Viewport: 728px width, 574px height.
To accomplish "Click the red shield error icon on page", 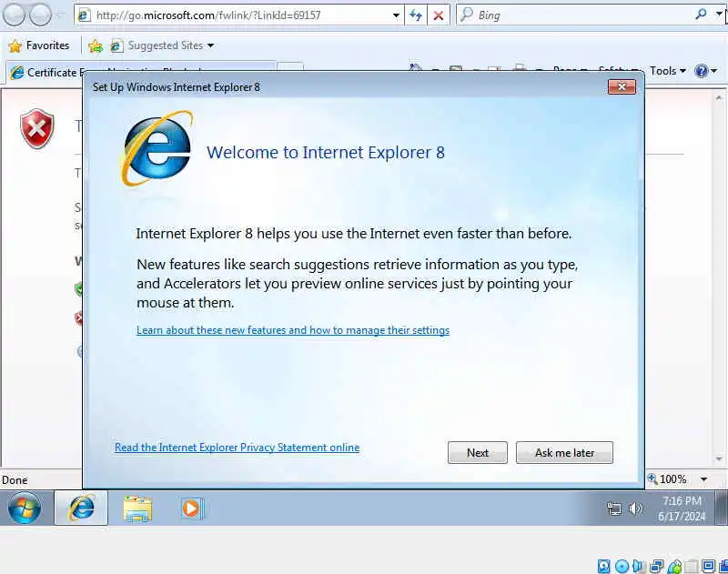I will (37, 129).
